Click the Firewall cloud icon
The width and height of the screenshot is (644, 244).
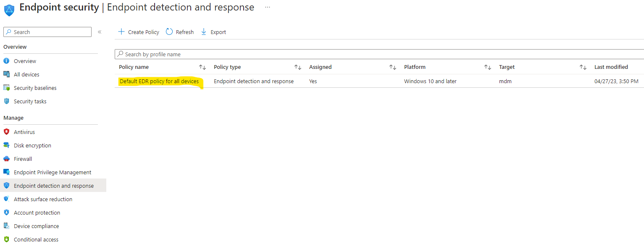coord(6,159)
